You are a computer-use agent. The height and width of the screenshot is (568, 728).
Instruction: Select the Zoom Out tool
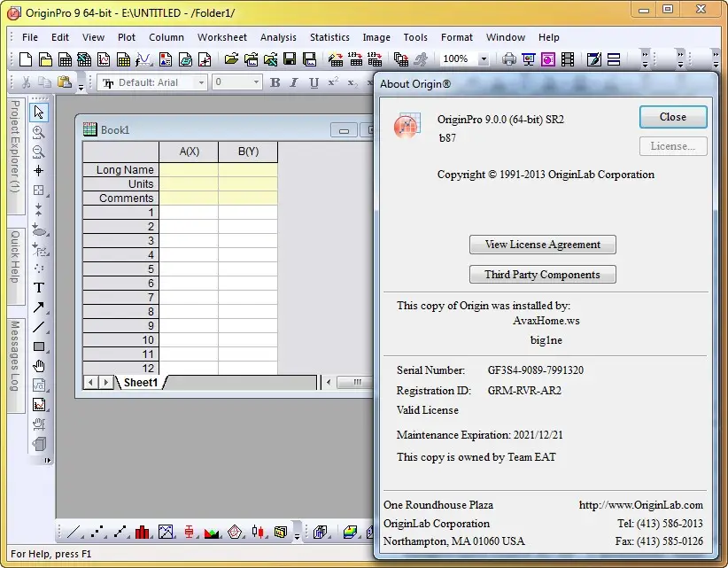point(39,152)
